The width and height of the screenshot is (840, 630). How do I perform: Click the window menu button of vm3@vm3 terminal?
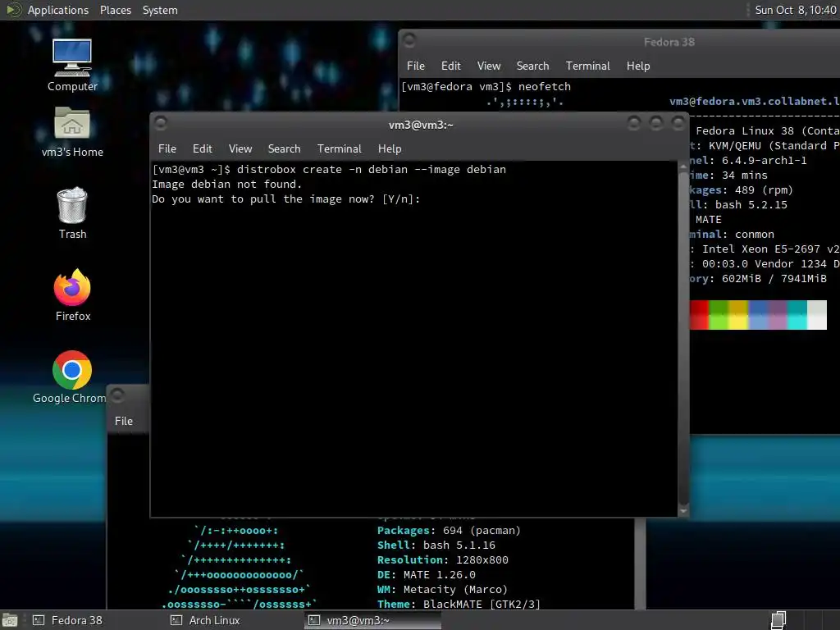click(160, 124)
